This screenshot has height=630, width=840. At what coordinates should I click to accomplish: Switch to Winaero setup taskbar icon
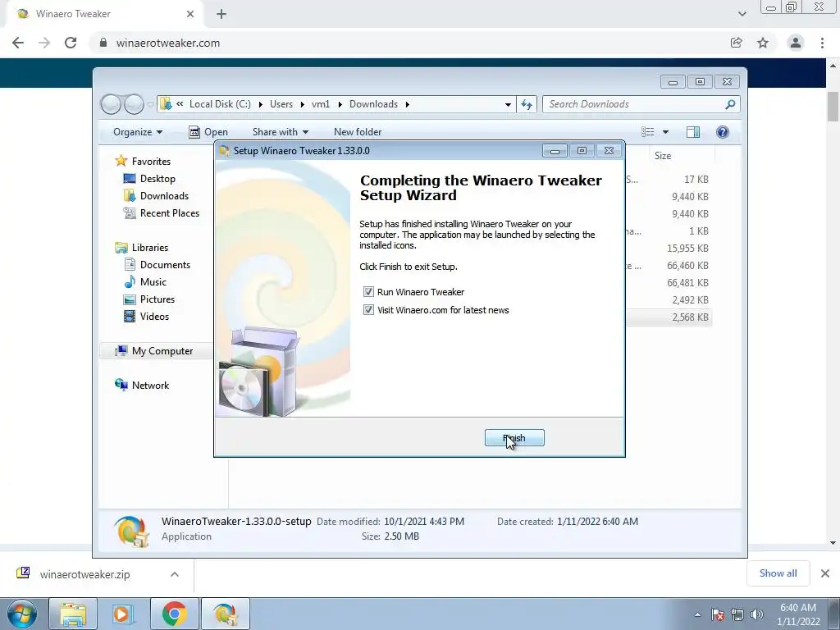pos(225,614)
